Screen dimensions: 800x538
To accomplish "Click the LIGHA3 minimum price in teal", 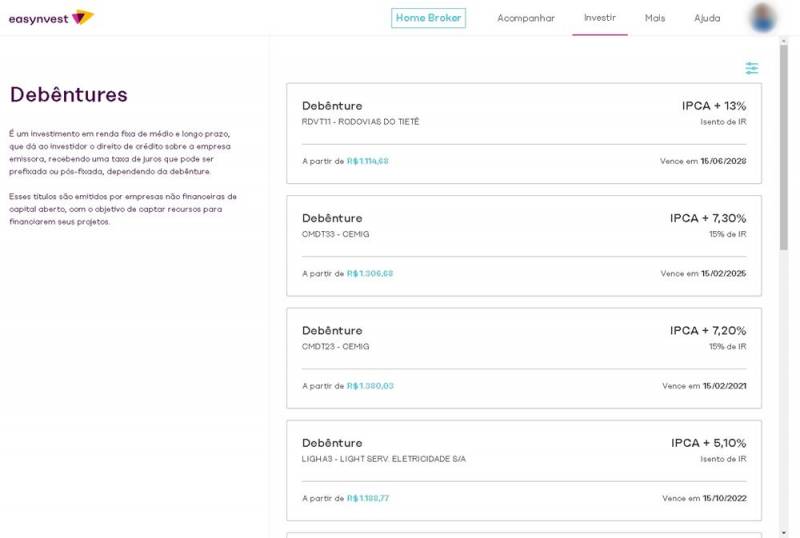I will point(367,498).
